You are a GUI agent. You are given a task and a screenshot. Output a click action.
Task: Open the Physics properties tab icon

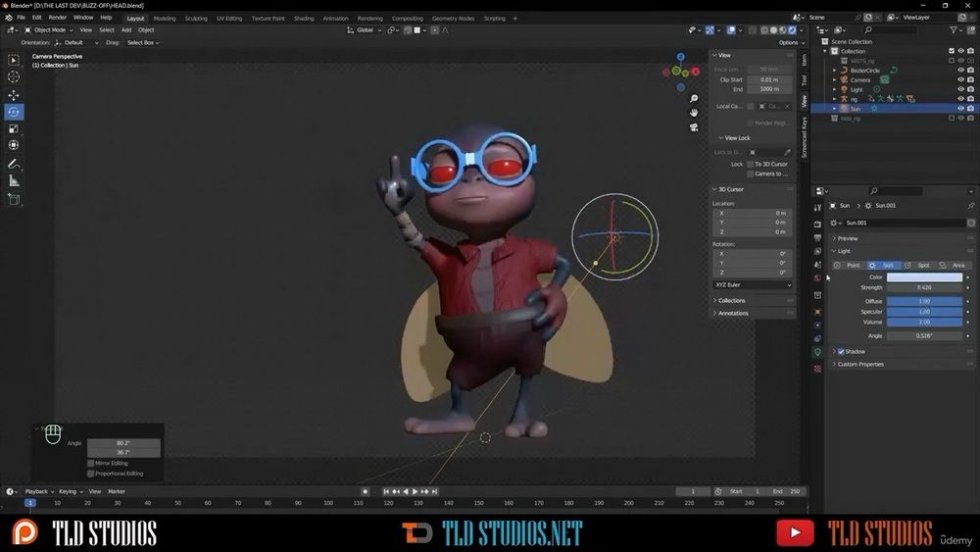click(x=817, y=326)
